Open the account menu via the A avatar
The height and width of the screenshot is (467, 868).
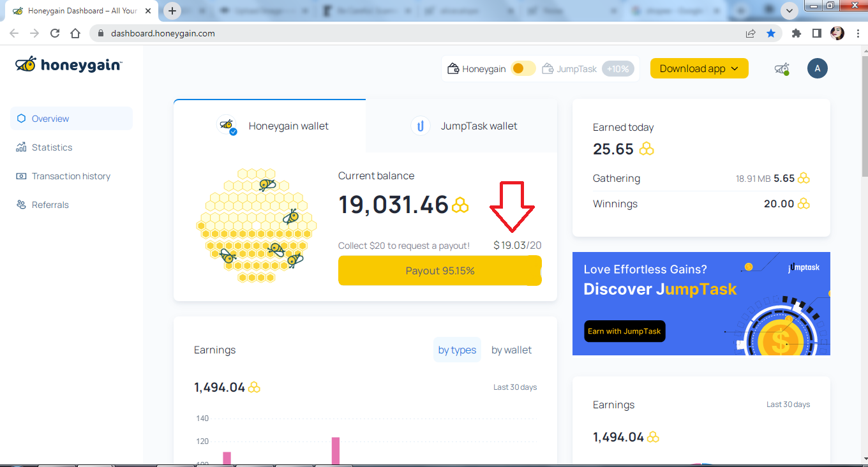[x=818, y=68]
